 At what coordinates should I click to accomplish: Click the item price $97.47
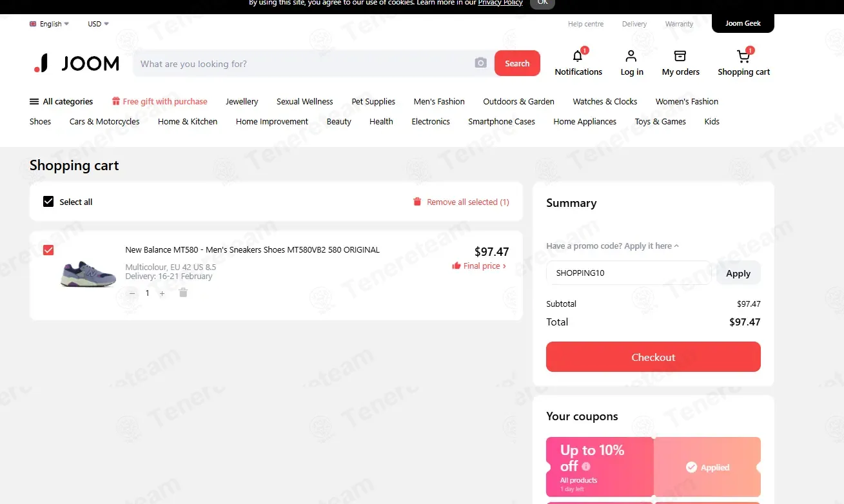coord(491,252)
